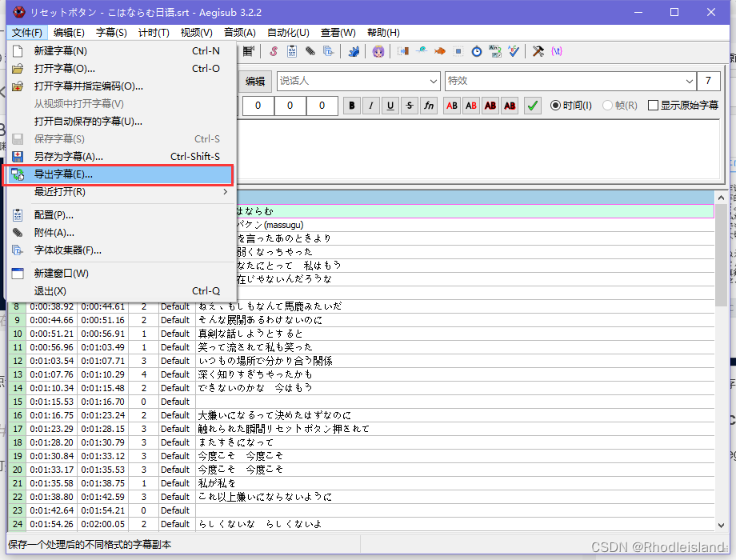The image size is (736, 560).
Task: Click the New Subtitles page icon
Action: point(18,51)
